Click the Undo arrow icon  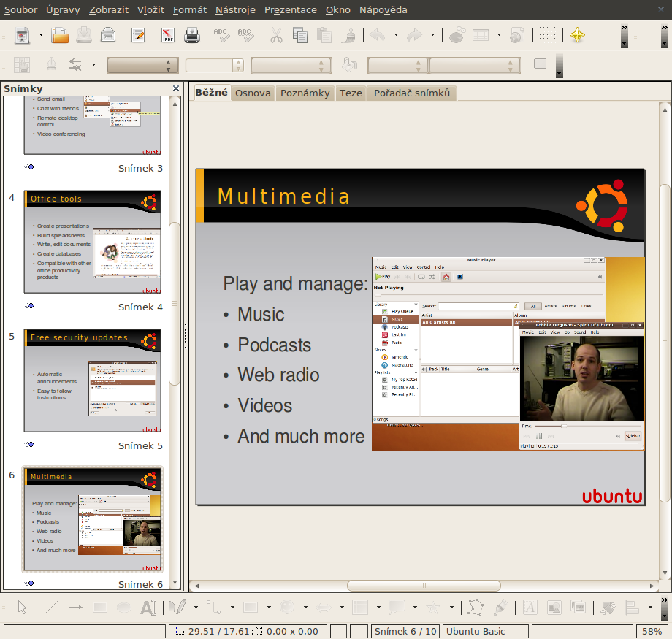(x=378, y=35)
